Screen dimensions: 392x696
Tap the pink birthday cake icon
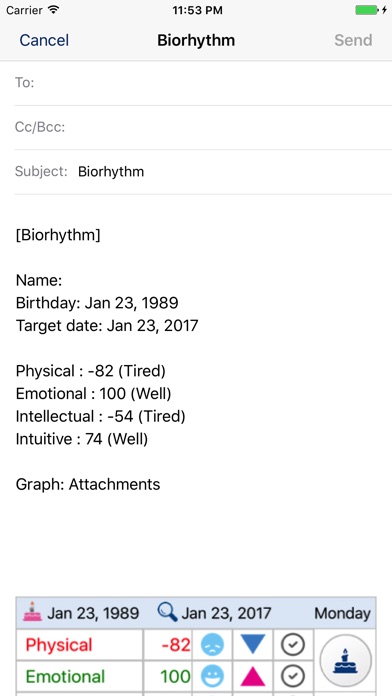click(x=32, y=611)
